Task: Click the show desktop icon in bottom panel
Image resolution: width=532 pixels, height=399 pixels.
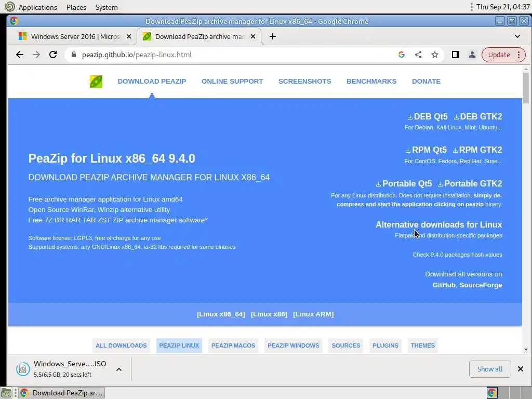Action: tap(6, 393)
